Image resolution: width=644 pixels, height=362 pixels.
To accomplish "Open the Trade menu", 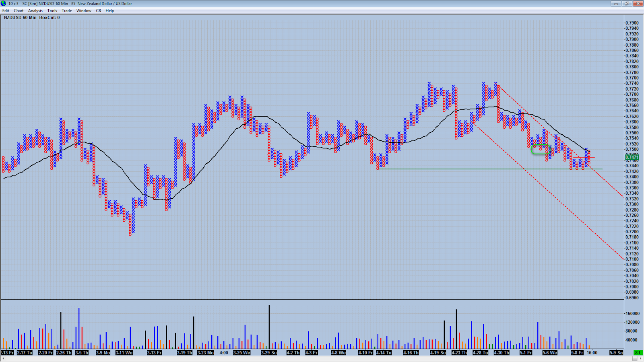I will [x=67, y=11].
